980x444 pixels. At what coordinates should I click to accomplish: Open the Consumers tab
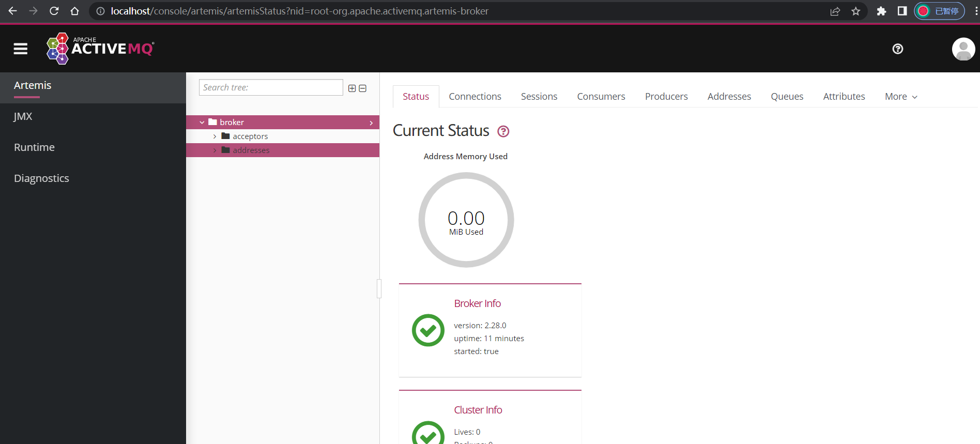click(x=601, y=97)
